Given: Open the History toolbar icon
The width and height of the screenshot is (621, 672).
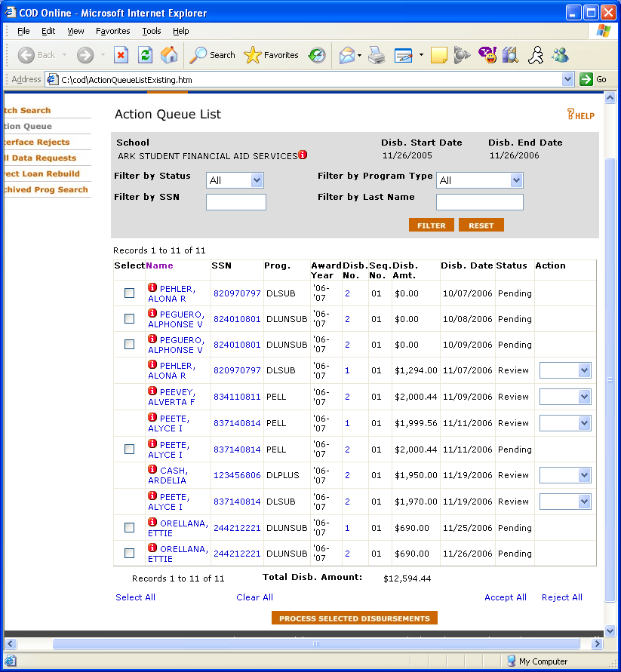Looking at the screenshot, I should coord(317,55).
